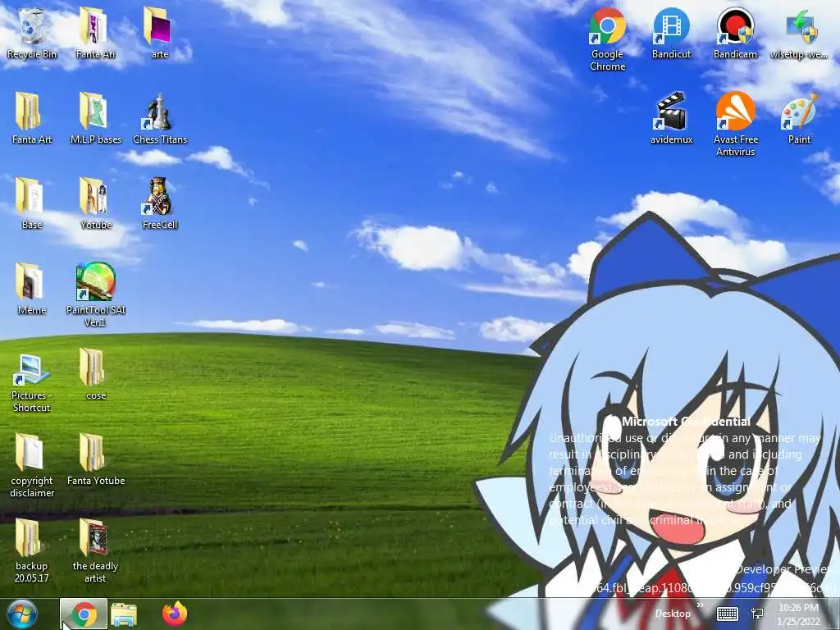
Task: Select the plain Fanta Art folder in second row
Action: pyautogui.click(x=32, y=118)
